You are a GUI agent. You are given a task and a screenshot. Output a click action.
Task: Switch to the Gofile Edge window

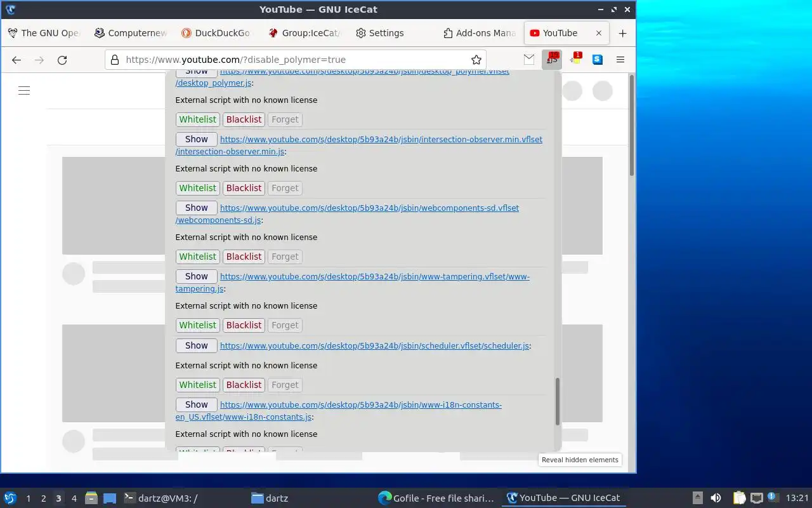pos(436,498)
